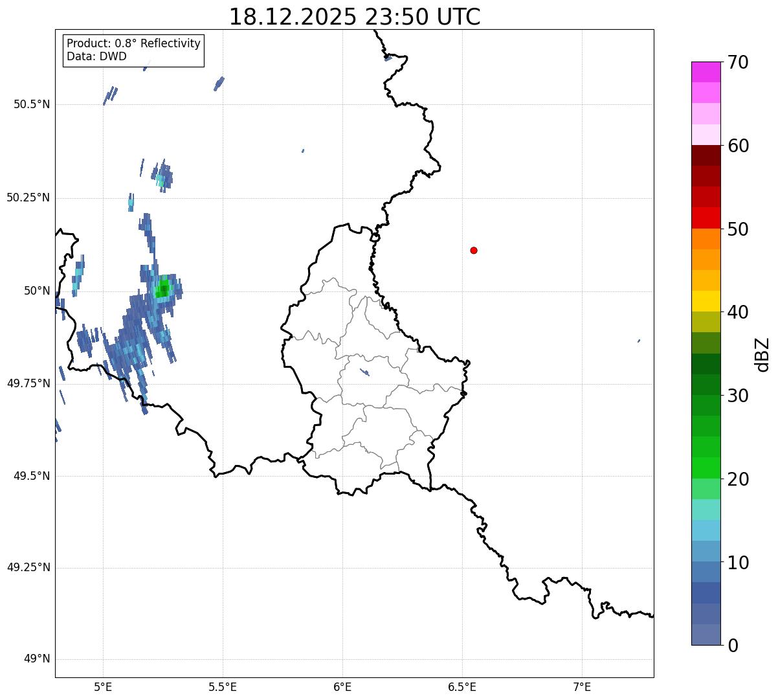Click the Product: 0.8° Reflectivity info box

click(x=133, y=51)
